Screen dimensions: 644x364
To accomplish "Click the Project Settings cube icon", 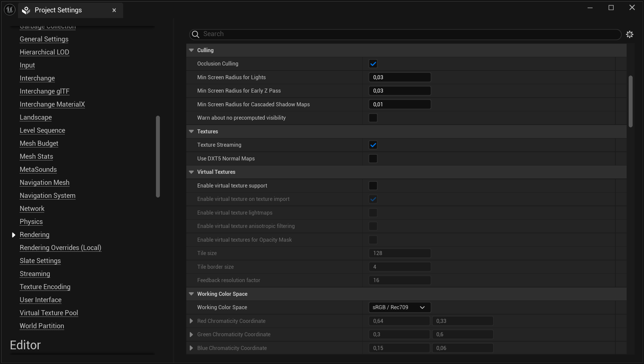I will (x=25, y=10).
